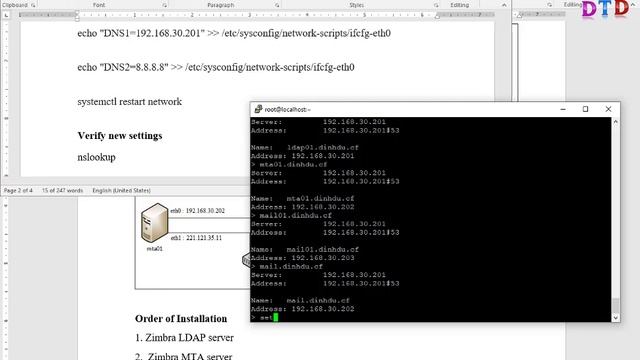
Task: Click the terminal scrollbar thumb
Action: 616,305
